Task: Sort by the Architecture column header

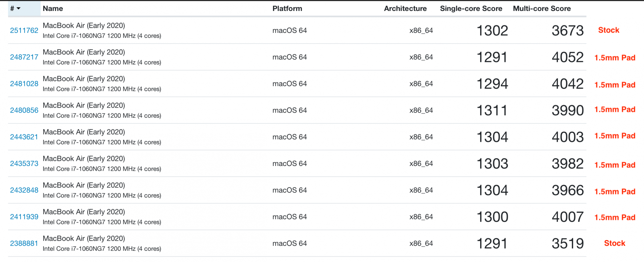Action: pos(405,8)
